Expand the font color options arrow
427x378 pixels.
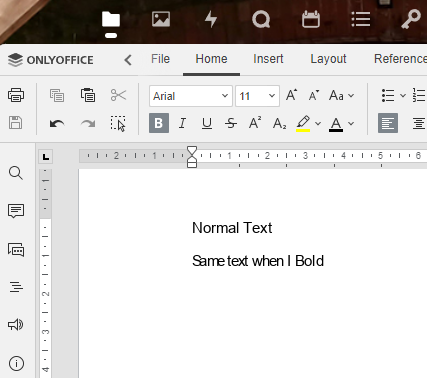coord(351,123)
